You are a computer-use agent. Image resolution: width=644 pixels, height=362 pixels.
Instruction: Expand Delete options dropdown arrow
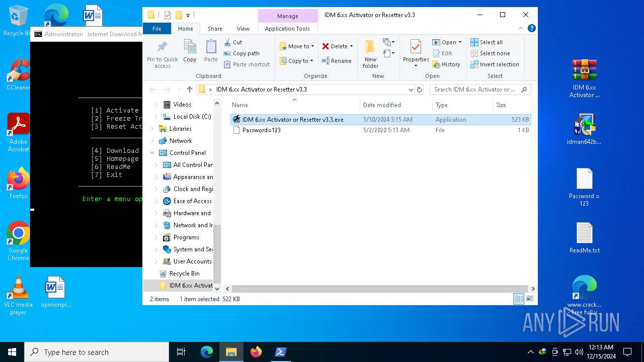(x=351, y=46)
